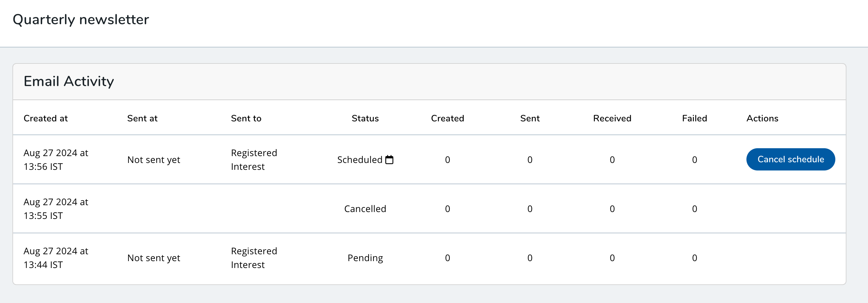Select the Pending status cell

click(365, 258)
